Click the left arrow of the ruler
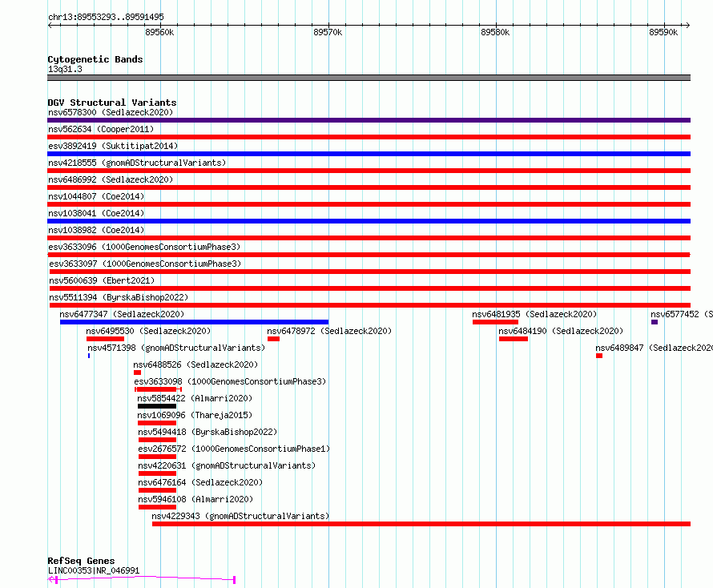 coord(50,25)
